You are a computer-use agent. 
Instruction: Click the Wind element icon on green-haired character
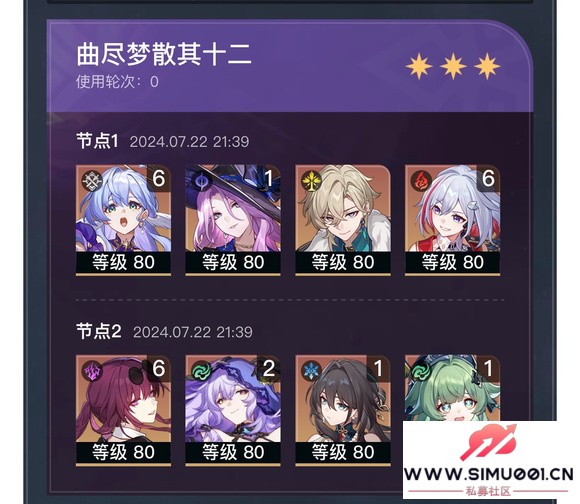pyautogui.click(x=421, y=371)
